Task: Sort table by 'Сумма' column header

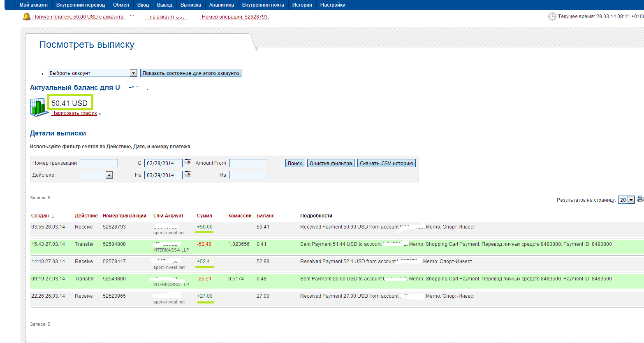Action: point(204,216)
